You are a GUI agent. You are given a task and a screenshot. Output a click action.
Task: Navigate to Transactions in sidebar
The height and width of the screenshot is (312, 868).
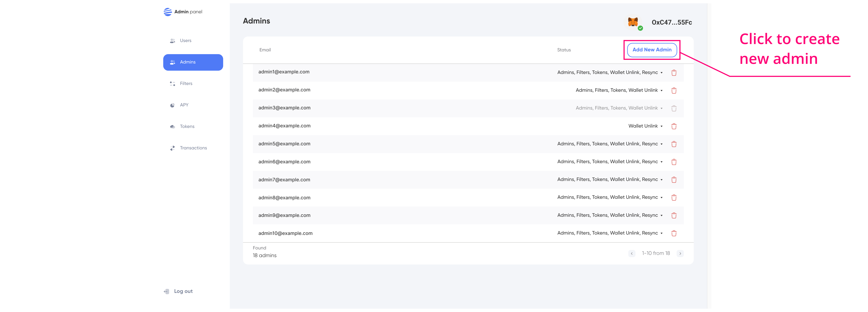pyautogui.click(x=193, y=148)
